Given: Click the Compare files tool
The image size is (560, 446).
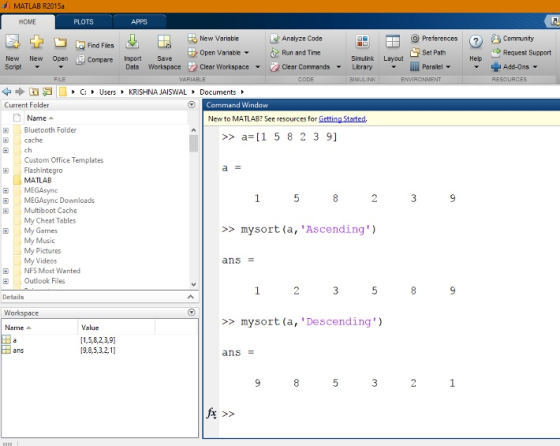Looking at the screenshot, I should click(x=95, y=60).
